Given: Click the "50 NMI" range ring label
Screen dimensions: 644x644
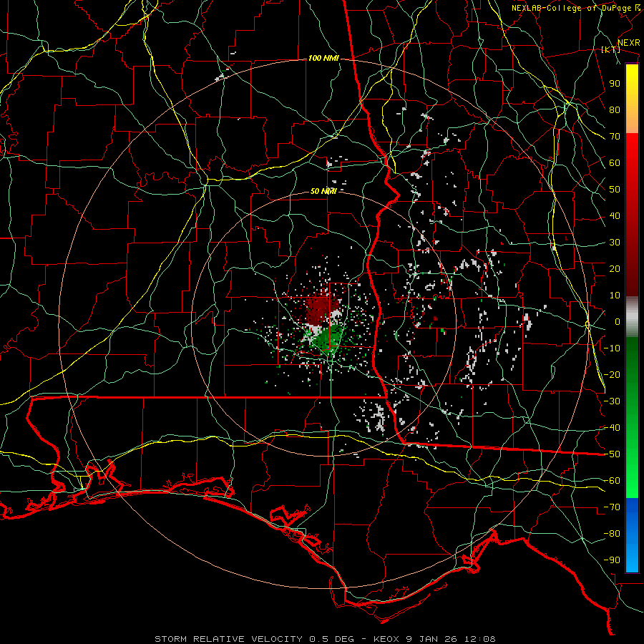Looking at the screenshot, I should pos(323,191).
